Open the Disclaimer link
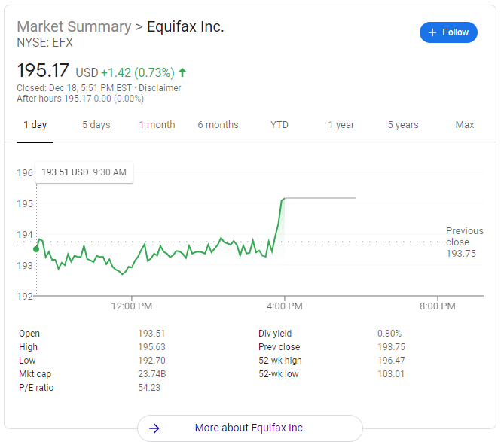Image resolution: width=504 pixels, height=442 pixels. coord(160,88)
